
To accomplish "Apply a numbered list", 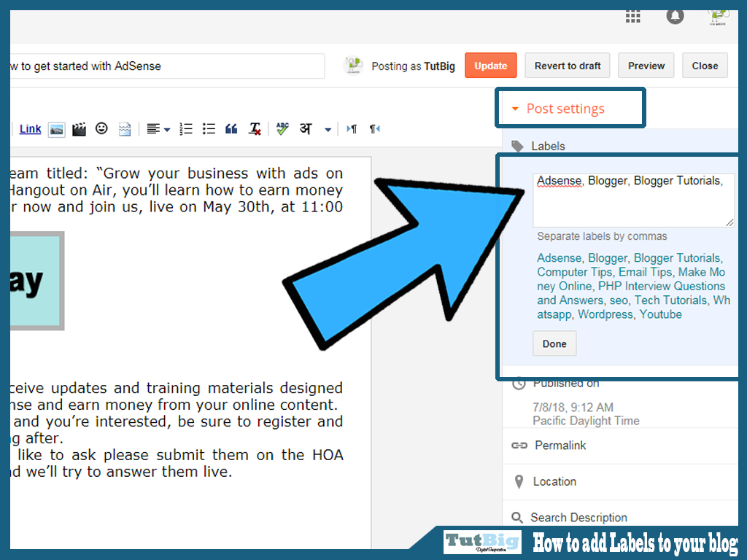I will click(x=185, y=129).
